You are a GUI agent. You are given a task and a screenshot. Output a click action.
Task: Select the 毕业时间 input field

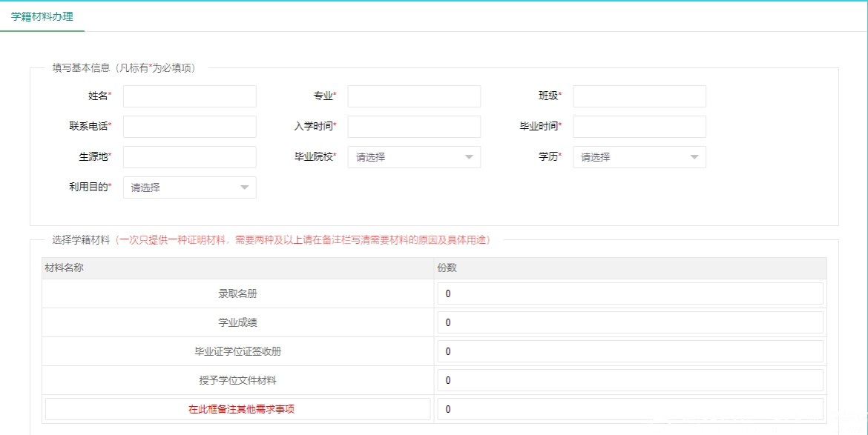coord(639,127)
